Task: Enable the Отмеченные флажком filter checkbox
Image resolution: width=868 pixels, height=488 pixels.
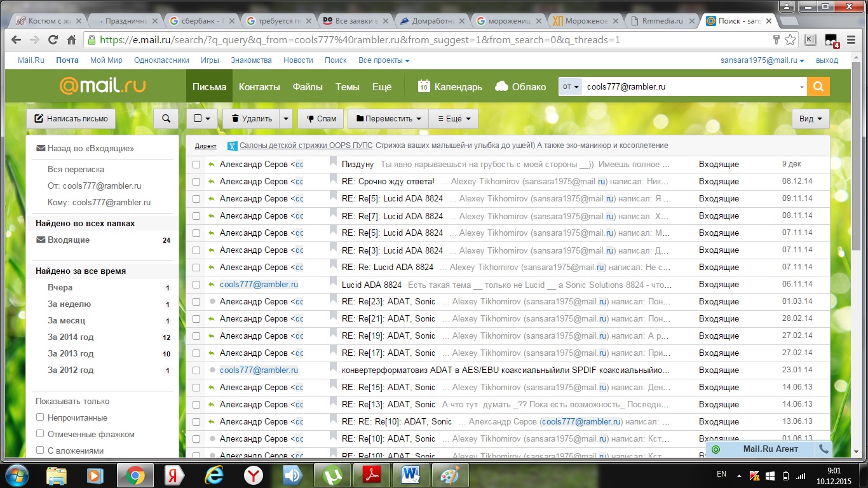Action: [40, 434]
